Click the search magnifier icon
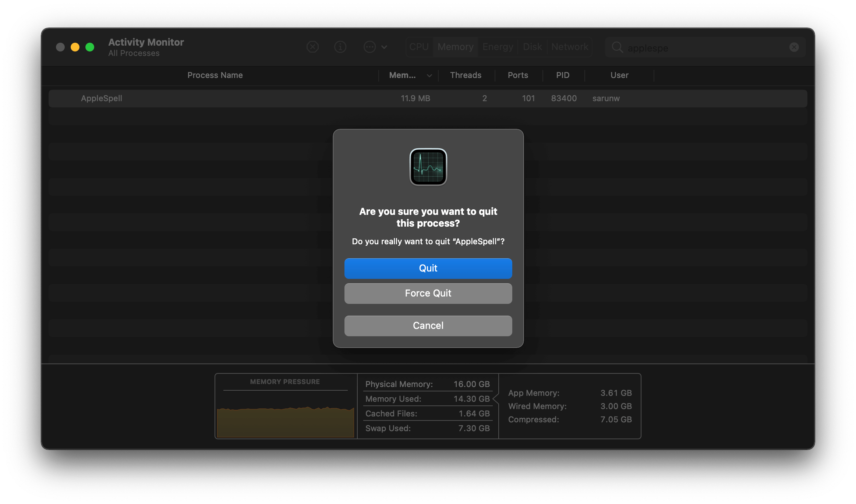Screen dimensions: 856x504 click(x=617, y=47)
